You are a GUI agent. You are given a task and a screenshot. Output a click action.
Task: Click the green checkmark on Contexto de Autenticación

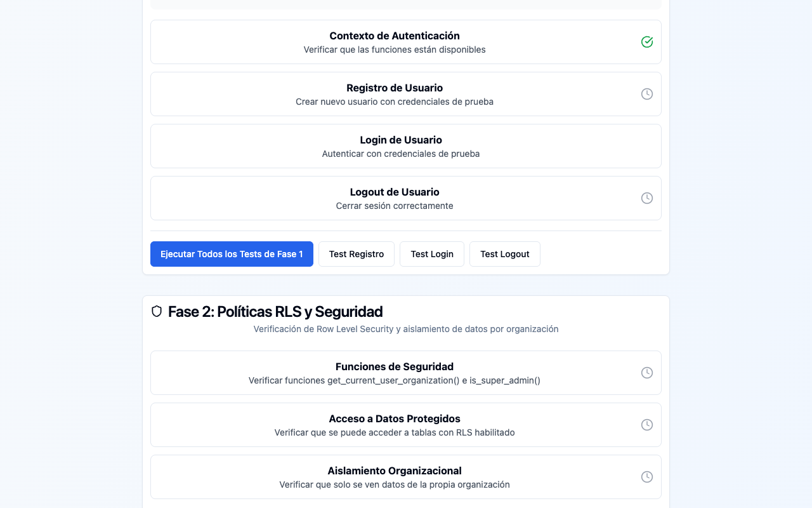coord(646,41)
